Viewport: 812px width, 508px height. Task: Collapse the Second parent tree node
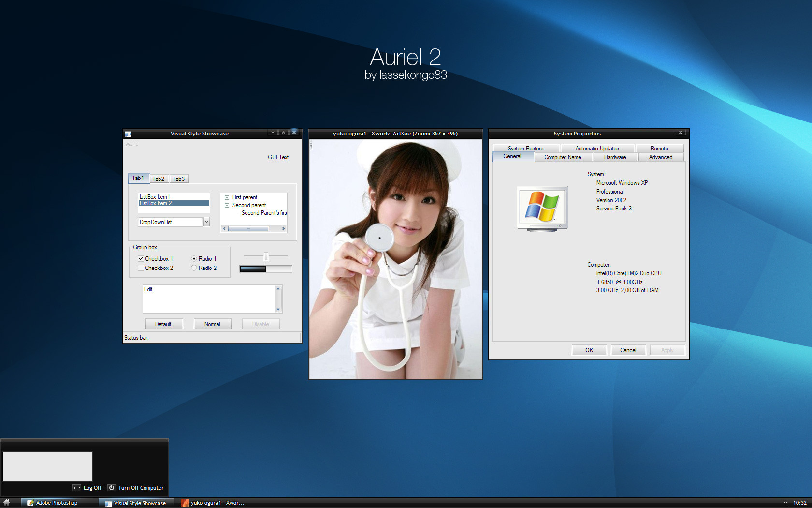click(227, 205)
